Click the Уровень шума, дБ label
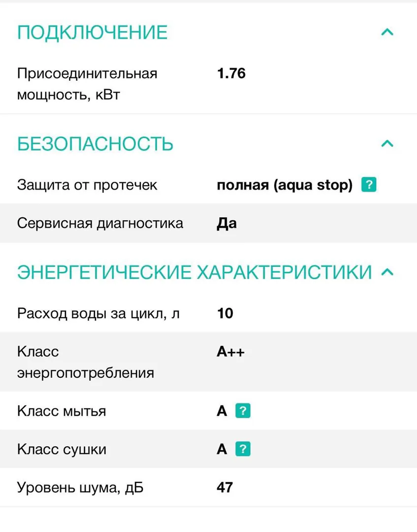This screenshot has width=417, height=532. [80, 488]
